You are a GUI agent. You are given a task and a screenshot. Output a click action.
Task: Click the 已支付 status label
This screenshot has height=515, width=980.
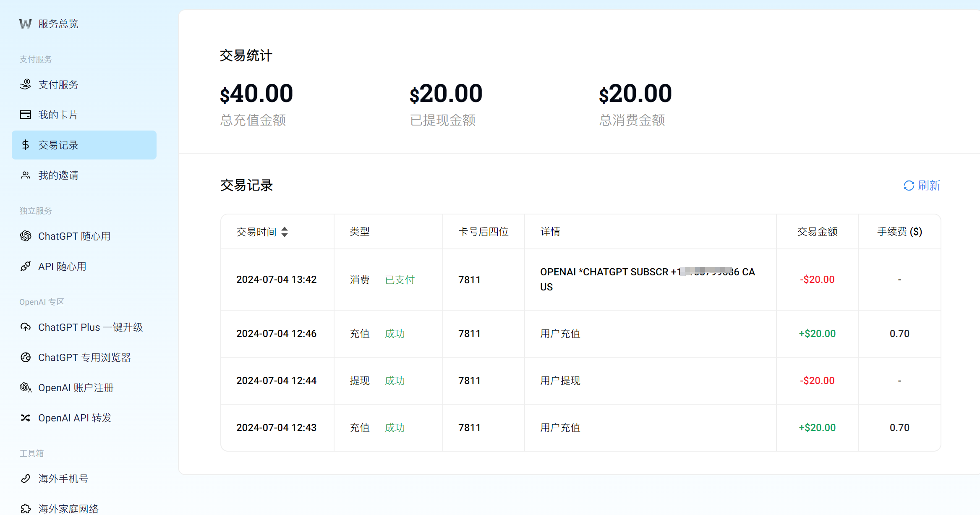tap(400, 280)
